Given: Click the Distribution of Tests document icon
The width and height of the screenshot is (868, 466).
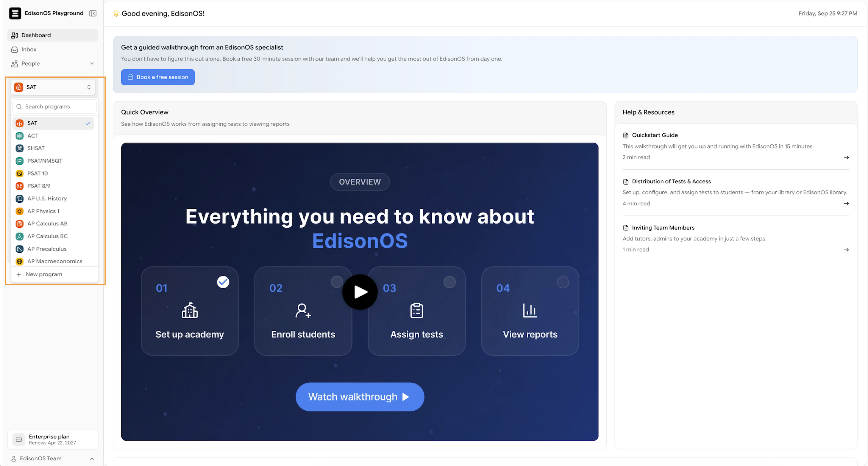Looking at the screenshot, I should pos(626,181).
